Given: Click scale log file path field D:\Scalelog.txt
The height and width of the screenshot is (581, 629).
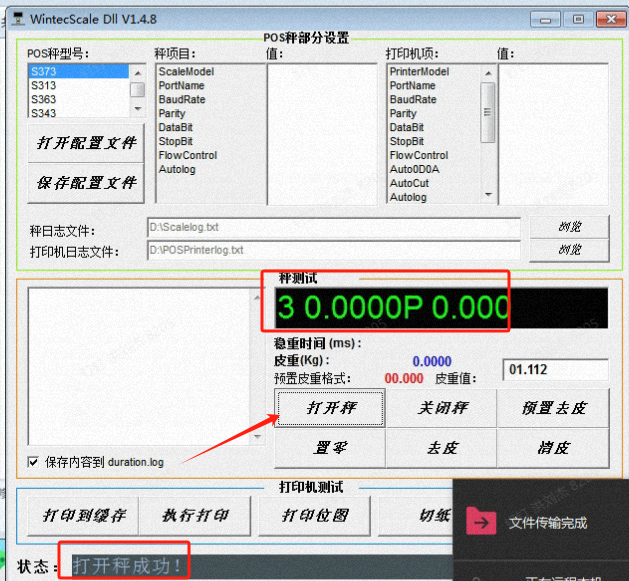Looking at the screenshot, I should 334,228.
